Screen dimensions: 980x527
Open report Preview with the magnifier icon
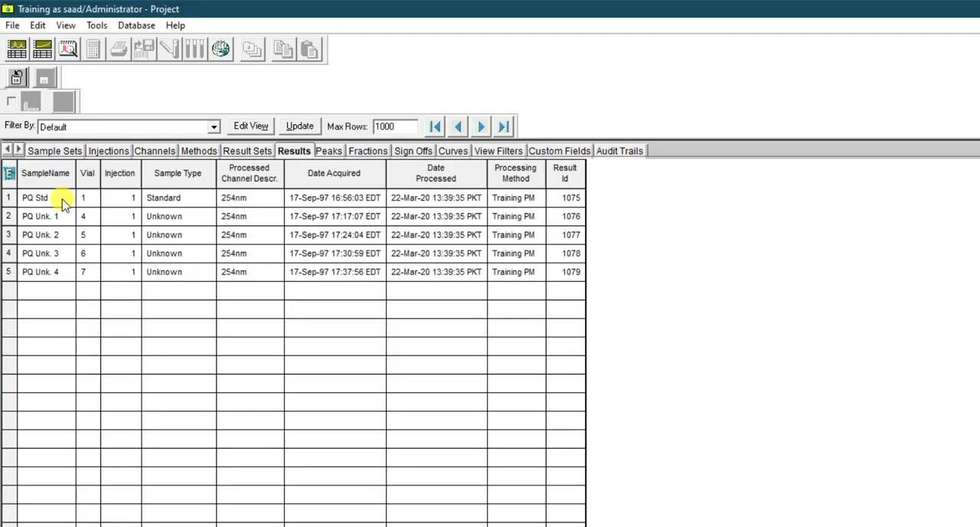pyautogui.click(x=68, y=50)
